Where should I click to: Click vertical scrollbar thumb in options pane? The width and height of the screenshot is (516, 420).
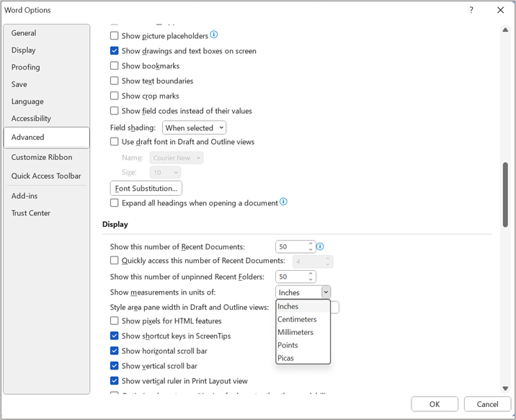[505, 194]
